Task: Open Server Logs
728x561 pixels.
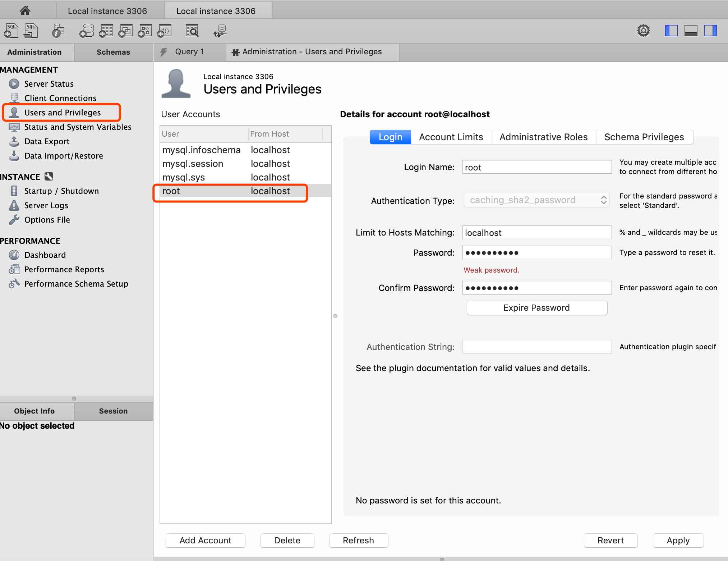Action: pos(46,205)
